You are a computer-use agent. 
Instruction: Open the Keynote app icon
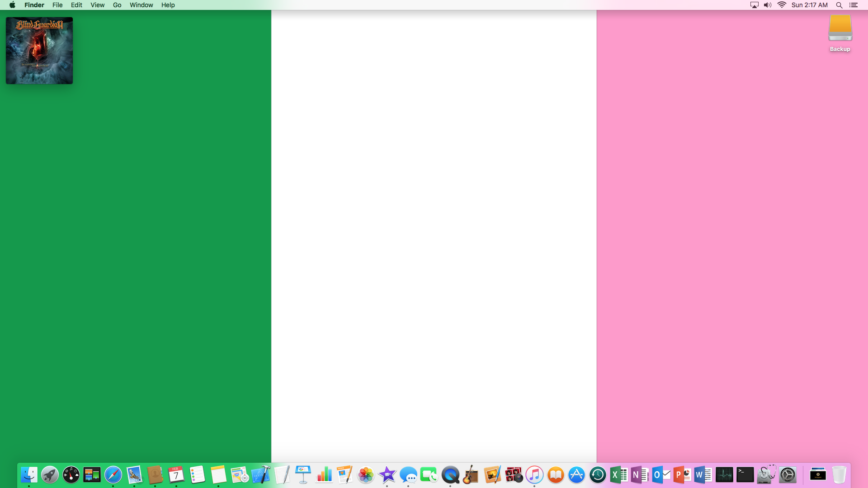[x=303, y=475]
